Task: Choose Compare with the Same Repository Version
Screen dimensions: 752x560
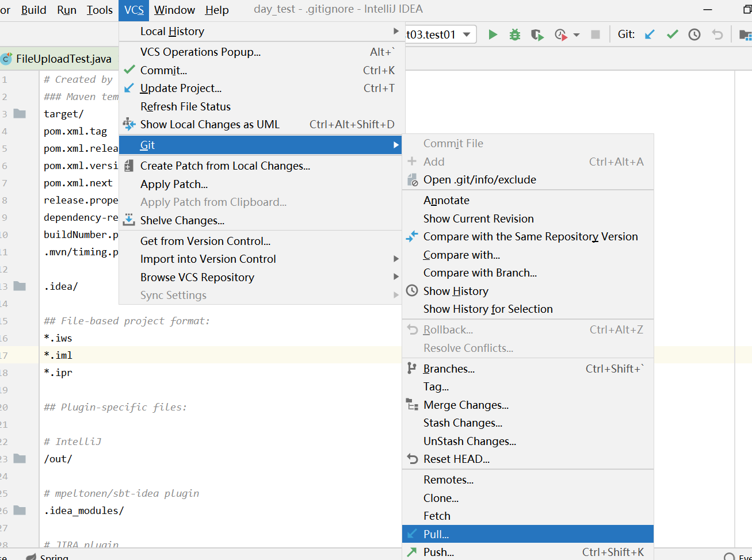Action: pyautogui.click(x=528, y=236)
